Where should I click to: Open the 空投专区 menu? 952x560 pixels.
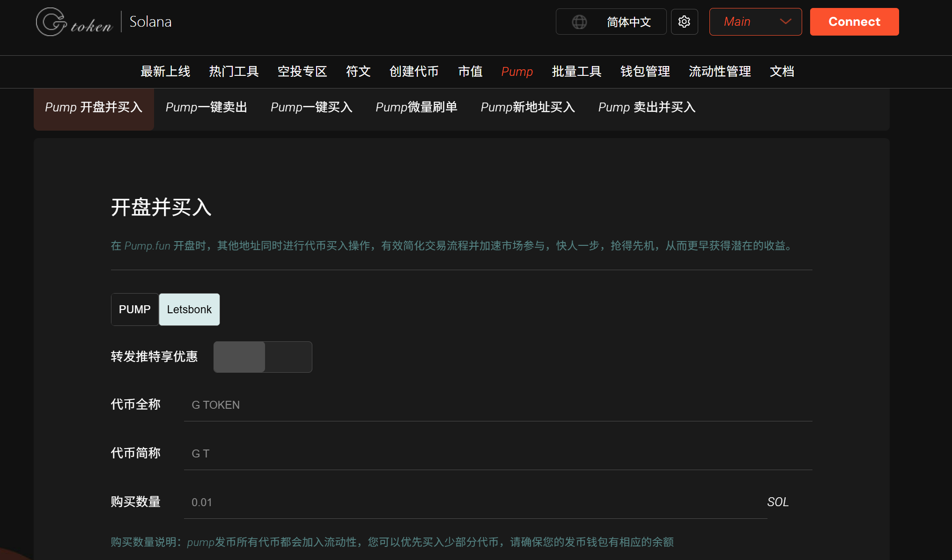click(302, 71)
